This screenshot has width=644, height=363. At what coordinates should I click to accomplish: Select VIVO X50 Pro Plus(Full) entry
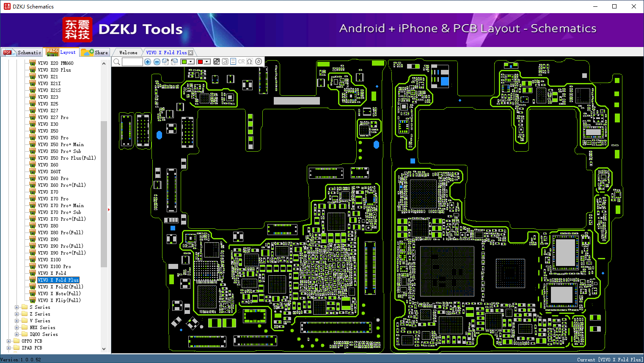(67, 158)
